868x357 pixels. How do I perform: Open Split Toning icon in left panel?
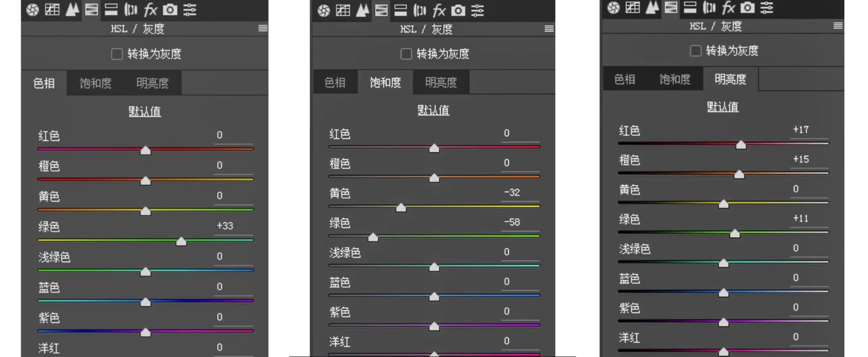point(111,10)
